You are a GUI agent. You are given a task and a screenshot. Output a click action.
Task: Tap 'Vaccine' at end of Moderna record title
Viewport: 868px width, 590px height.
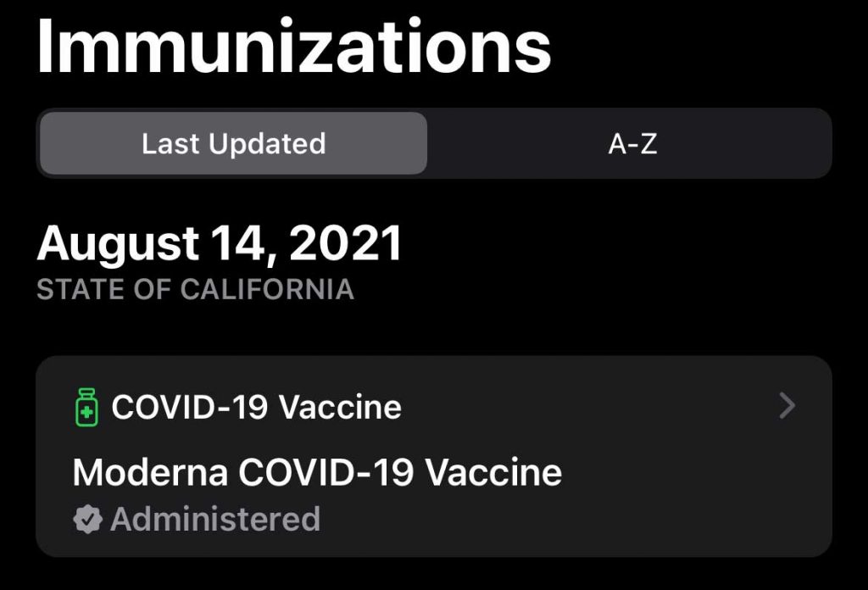[493, 472]
